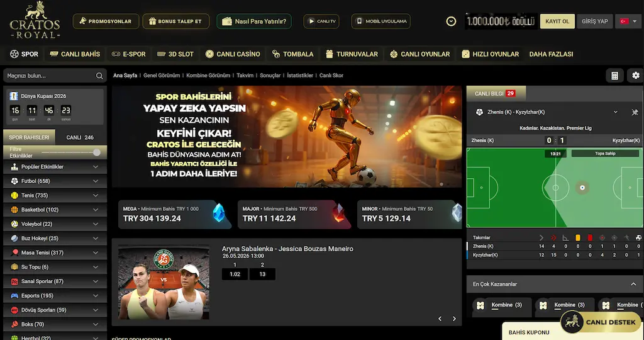Screen dimensions: 644x340
Task: Open the CANLI CASİNO menu
Action: pos(233,54)
